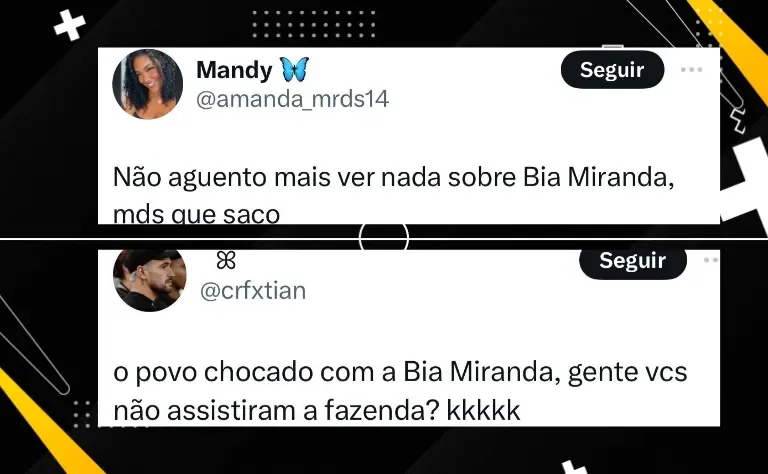The image size is (768, 474).
Task: Open @crfxtian's profile picture
Action: click(x=150, y=280)
